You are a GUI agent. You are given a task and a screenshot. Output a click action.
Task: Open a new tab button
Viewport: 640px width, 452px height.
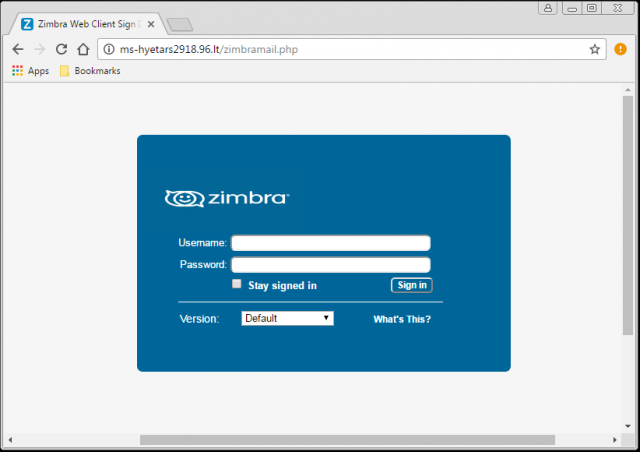coord(180,24)
